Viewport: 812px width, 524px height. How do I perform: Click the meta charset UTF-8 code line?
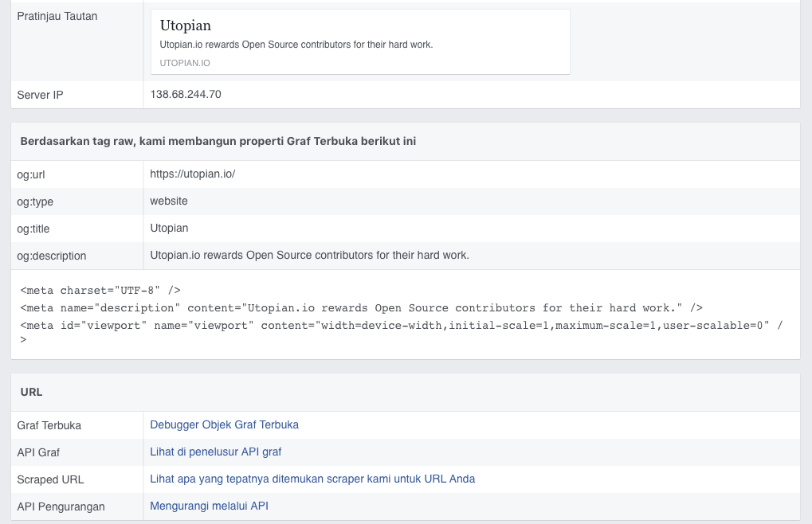click(100, 291)
